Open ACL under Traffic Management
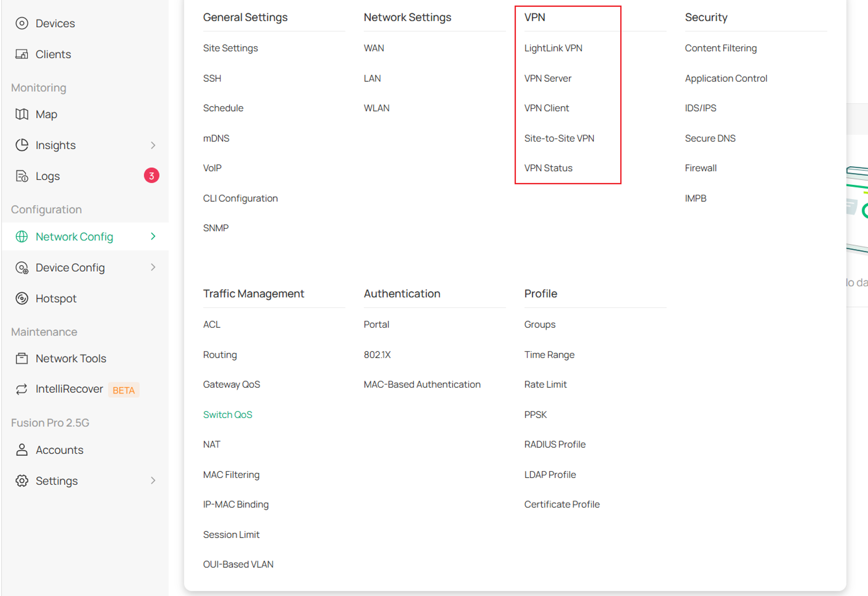 pos(212,325)
